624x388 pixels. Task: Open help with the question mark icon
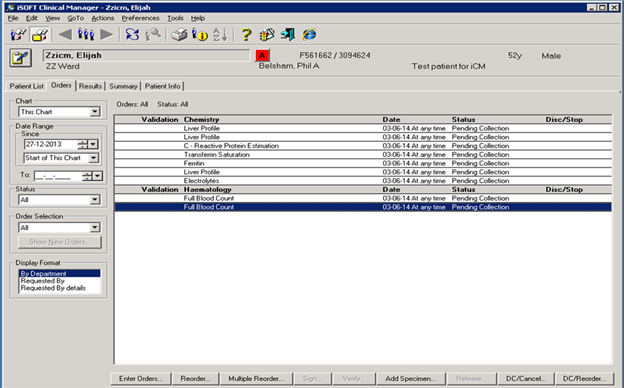pos(246,35)
